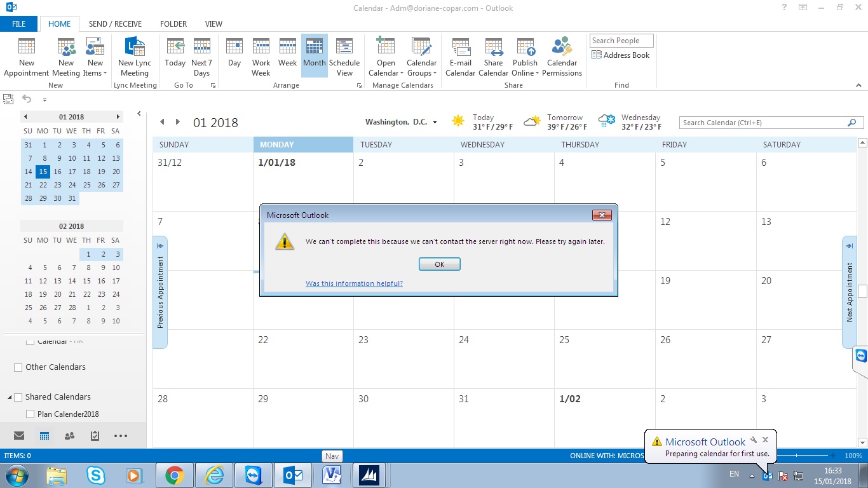Click OK in the error dialog

439,264
